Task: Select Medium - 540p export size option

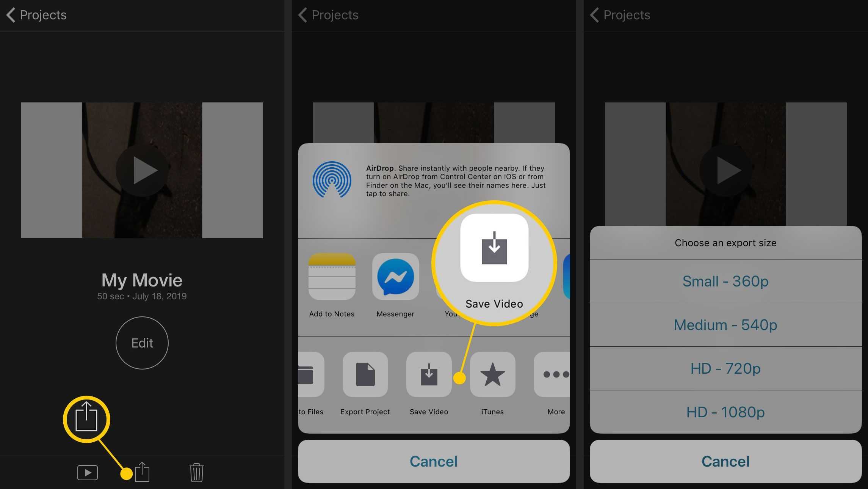Action: point(725,324)
